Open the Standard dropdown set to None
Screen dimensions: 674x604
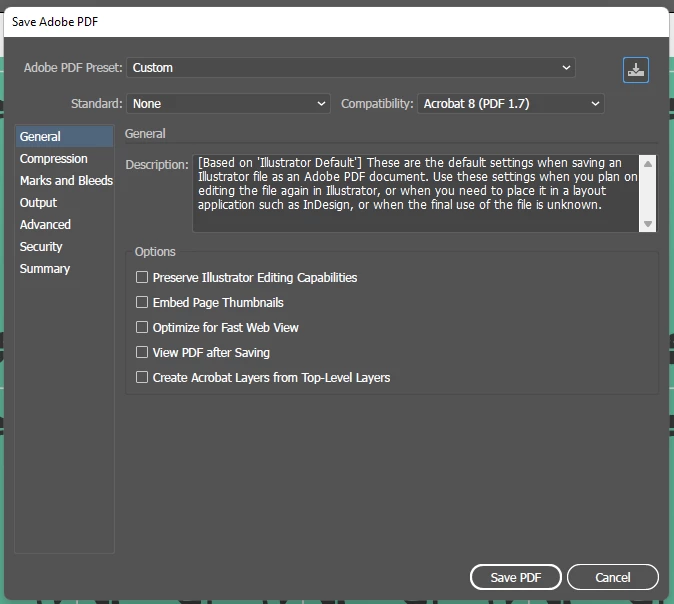pos(228,104)
